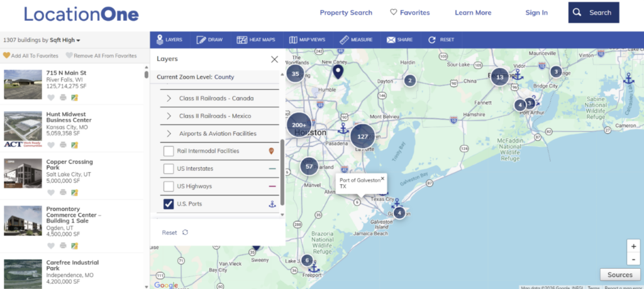Open map icon for Promontory Commerce Center
This screenshot has width=644, height=289.
pyautogui.click(x=75, y=246)
